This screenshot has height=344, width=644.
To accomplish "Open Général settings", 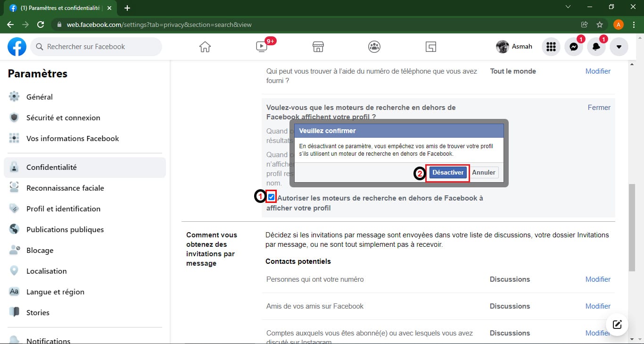I will 85,97.
